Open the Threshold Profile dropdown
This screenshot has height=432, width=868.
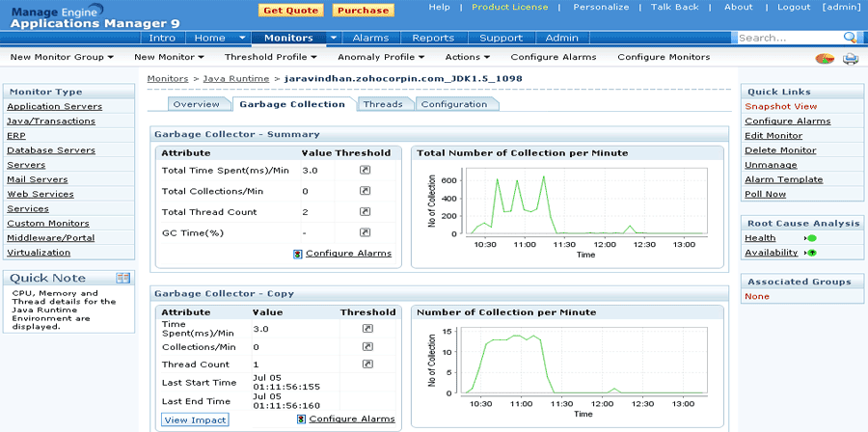tap(271, 57)
